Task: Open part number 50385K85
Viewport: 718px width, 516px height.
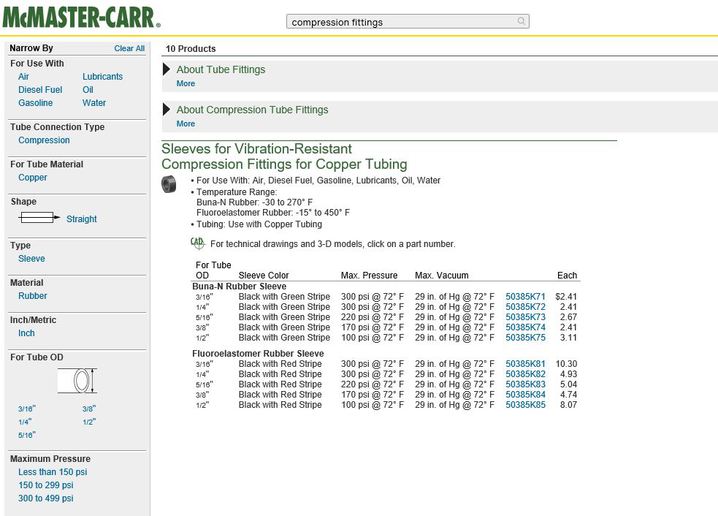Action: click(525, 405)
